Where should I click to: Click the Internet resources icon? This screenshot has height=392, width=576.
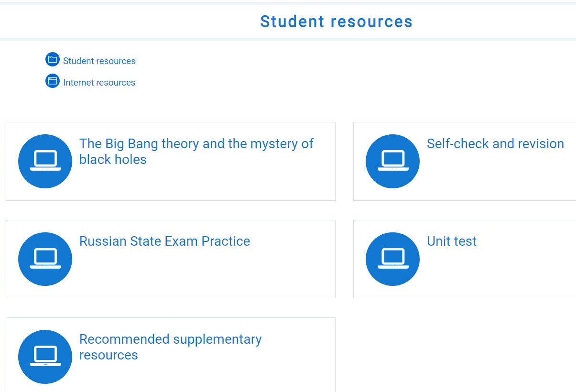tap(53, 81)
